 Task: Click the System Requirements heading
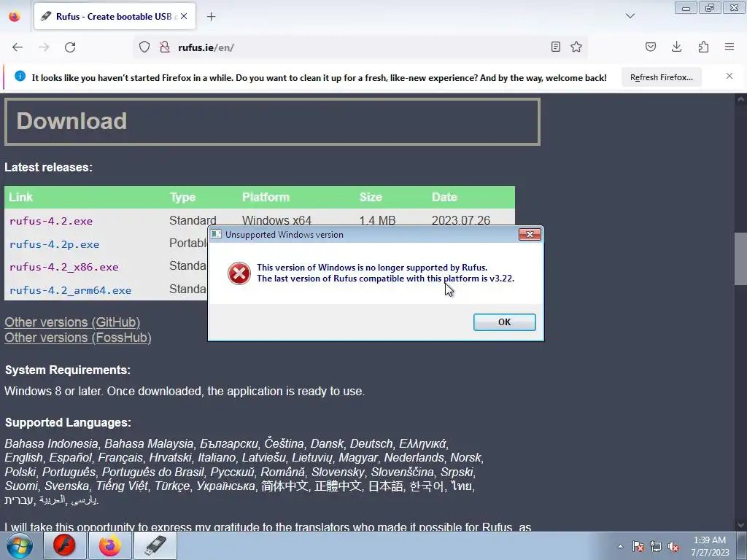tap(68, 370)
